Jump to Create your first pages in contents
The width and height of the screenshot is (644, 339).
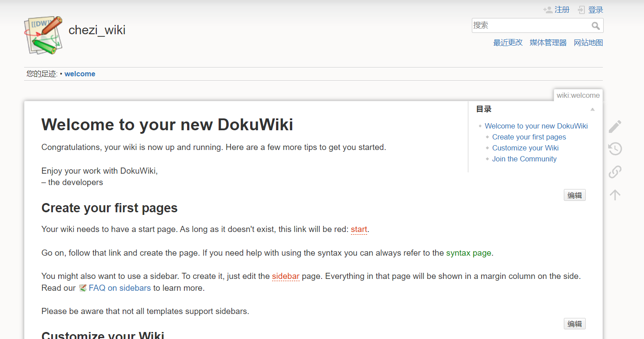tap(529, 137)
